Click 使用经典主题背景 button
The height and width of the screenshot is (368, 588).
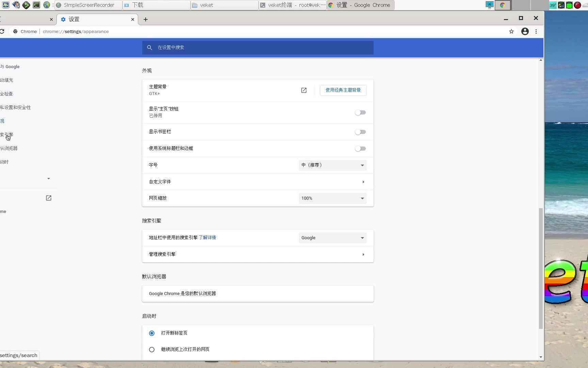(343, 90)
